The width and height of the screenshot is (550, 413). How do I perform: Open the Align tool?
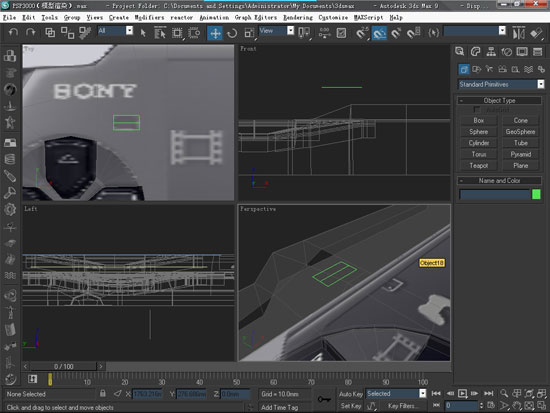pyautogui.click(x=536, y=33)
